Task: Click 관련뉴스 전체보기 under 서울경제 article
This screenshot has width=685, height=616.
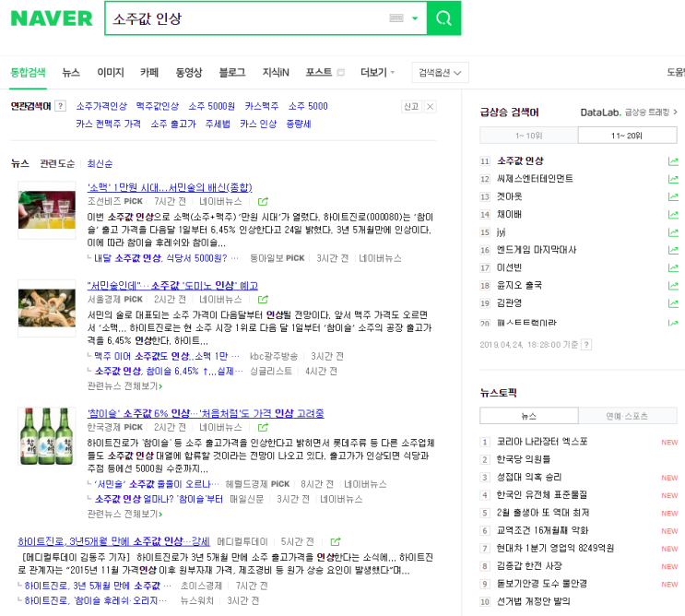Action: tap(125, 386)
